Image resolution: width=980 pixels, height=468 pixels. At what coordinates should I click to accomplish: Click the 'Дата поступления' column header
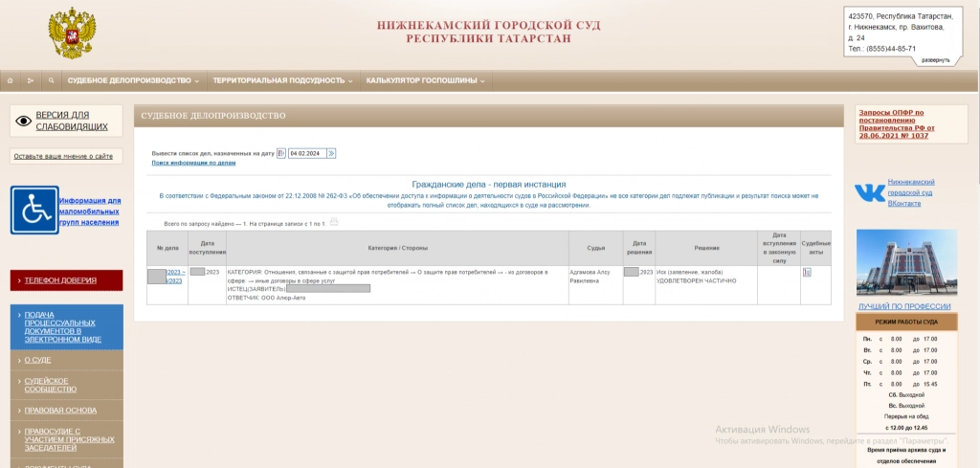[x=208, y=248]
